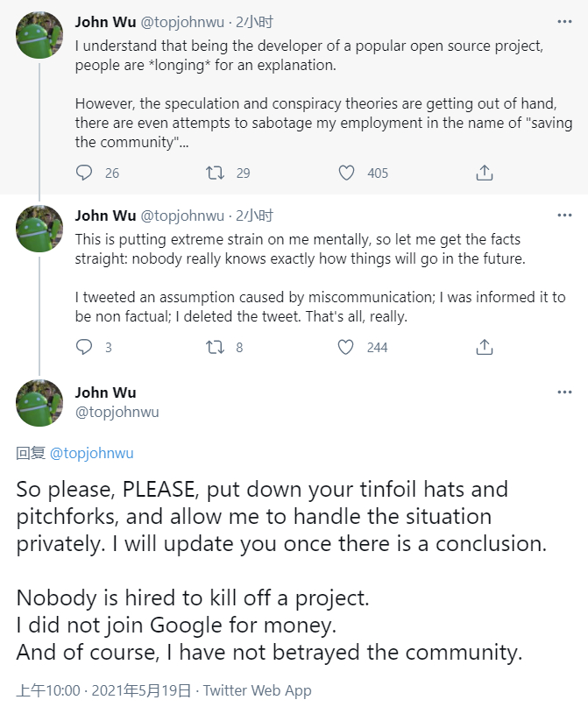Like the first tweet with 405 likes
Screen dimensions: 588x714
(x=347, y=173)
